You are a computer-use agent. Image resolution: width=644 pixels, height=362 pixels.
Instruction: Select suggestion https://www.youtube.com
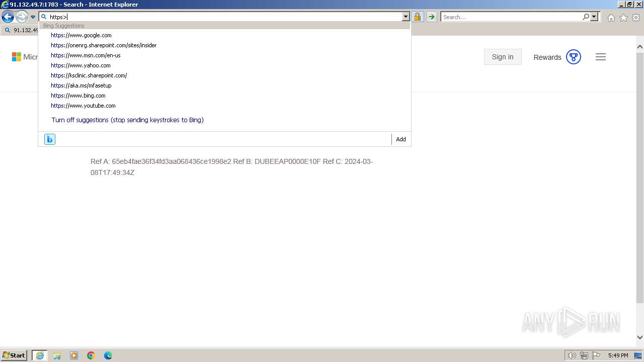click(225, 106)
